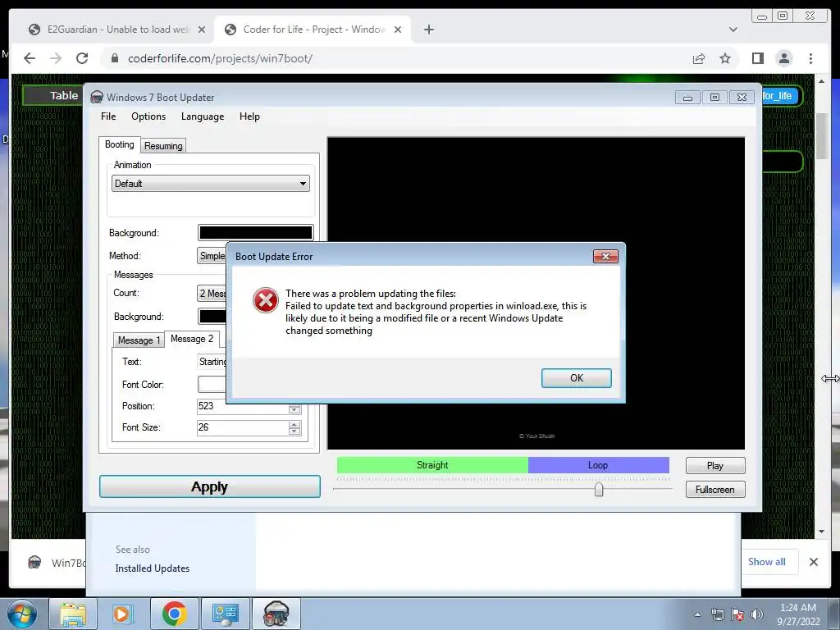Select the Message 2 tab

[192, 339]
